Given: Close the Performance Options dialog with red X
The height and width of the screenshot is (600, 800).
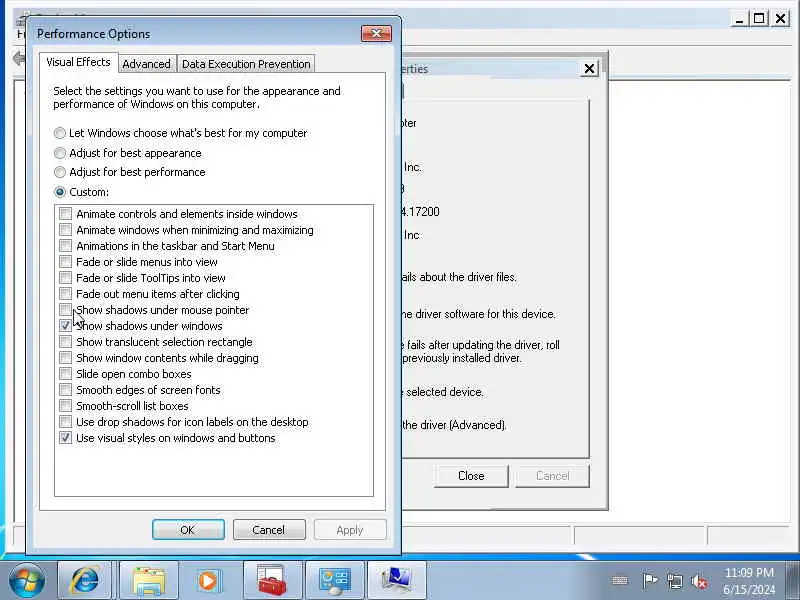Looking at the screenshot, I should [377, 34].
